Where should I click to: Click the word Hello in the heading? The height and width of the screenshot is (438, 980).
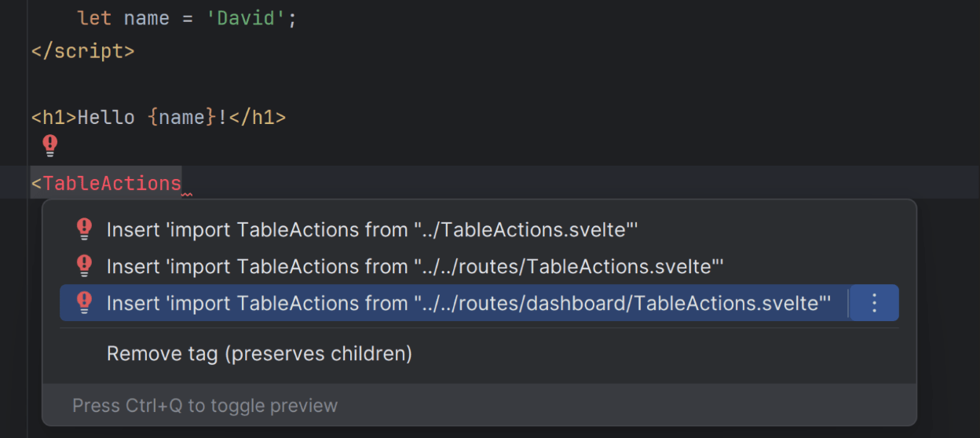106,118
